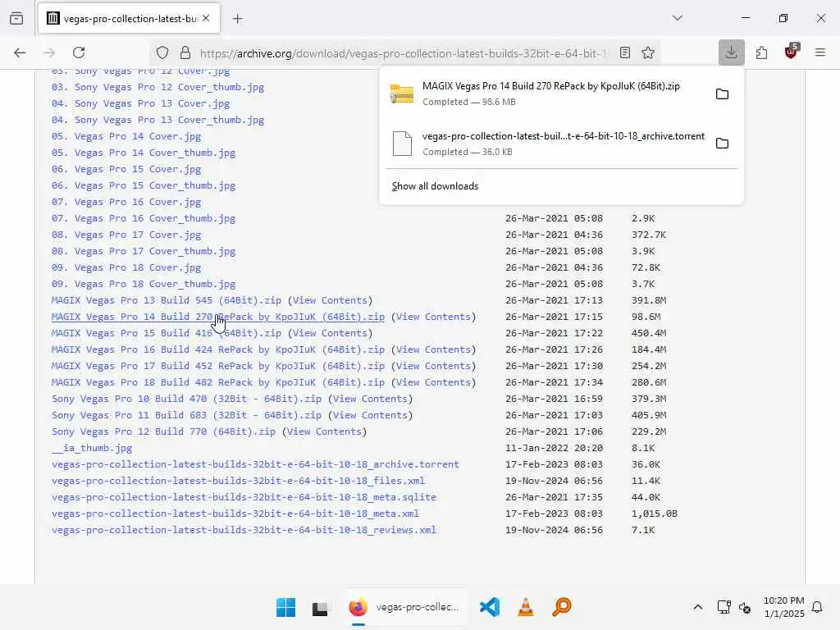Click the Firefox View icon
Image resolution: width=840 pixels, height=630 pixels.
pyautogui.click(x=16, y=19)
